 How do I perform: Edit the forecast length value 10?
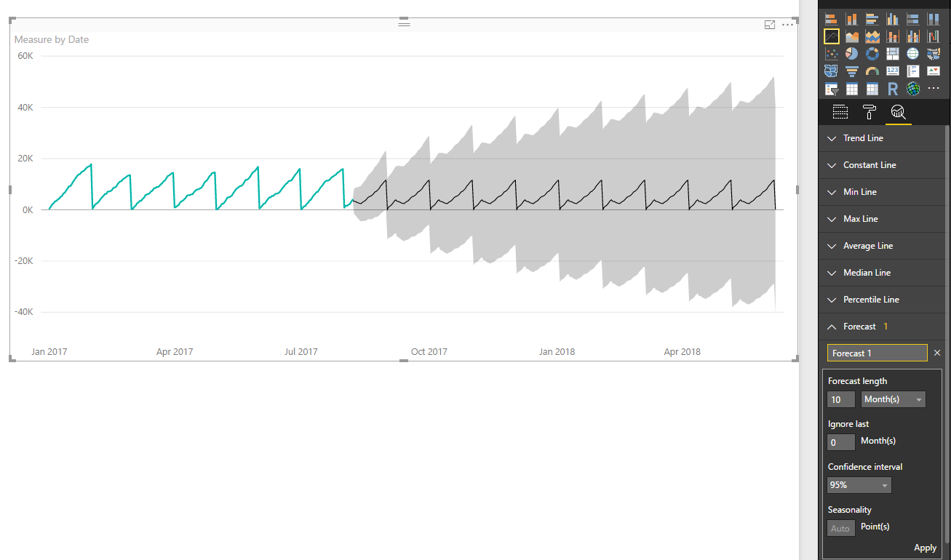(841, 399)
